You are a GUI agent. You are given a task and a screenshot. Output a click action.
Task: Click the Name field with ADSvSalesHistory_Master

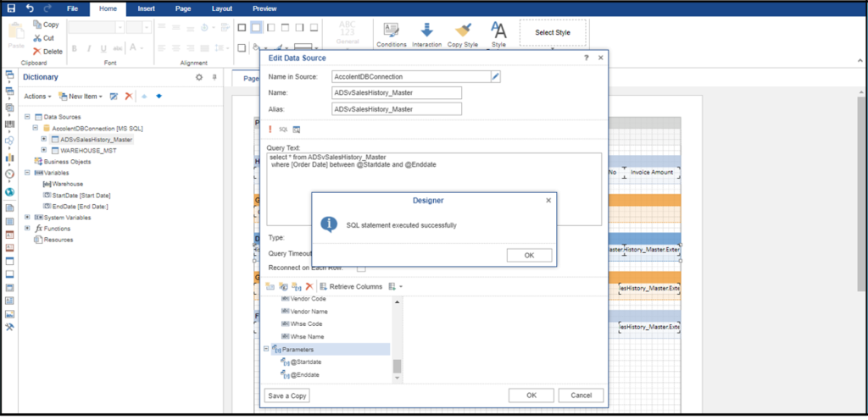[x=397, y=93]
